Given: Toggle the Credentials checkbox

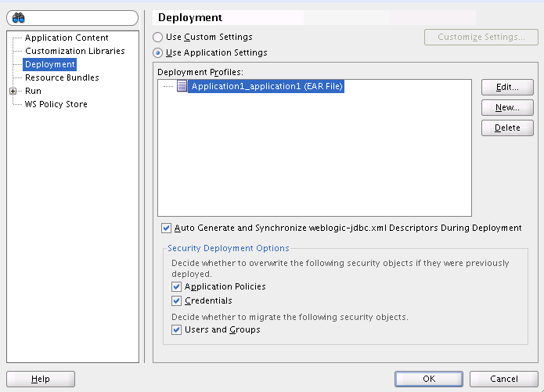Looking at the screenshot, I should (x=176, y=300).
